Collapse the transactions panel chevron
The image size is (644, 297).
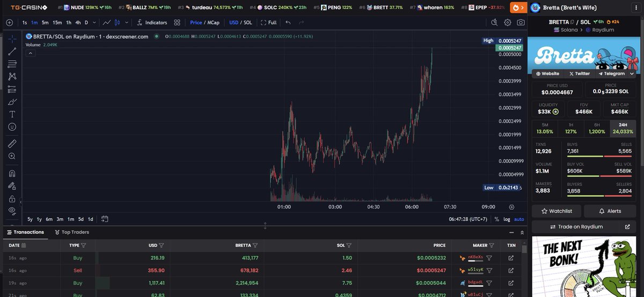click(x=522, y=232)
